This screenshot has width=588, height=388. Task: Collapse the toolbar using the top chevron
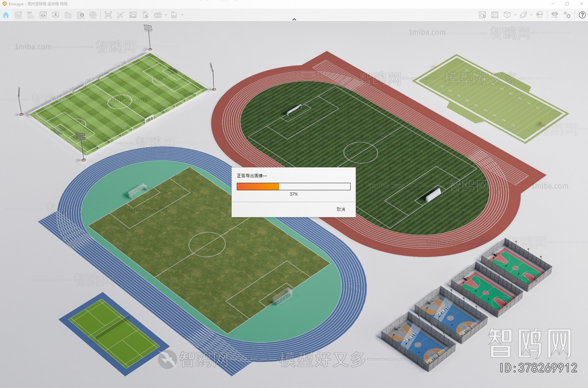[294, 19]
